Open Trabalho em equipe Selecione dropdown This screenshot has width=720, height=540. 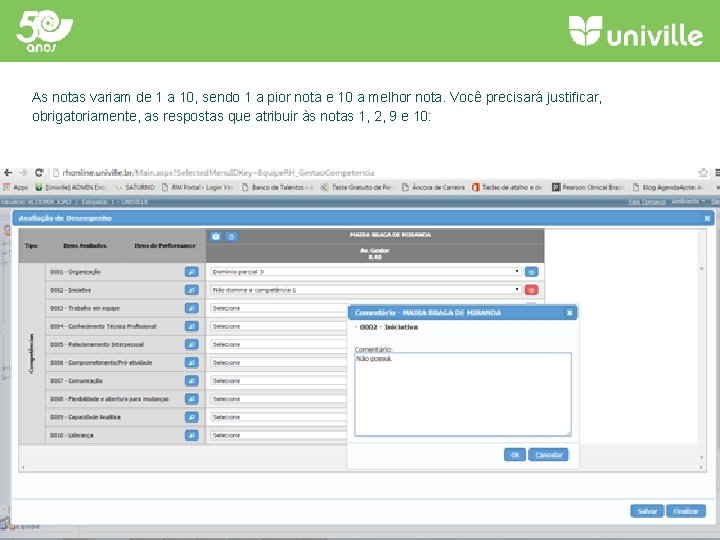coord(278,308)
